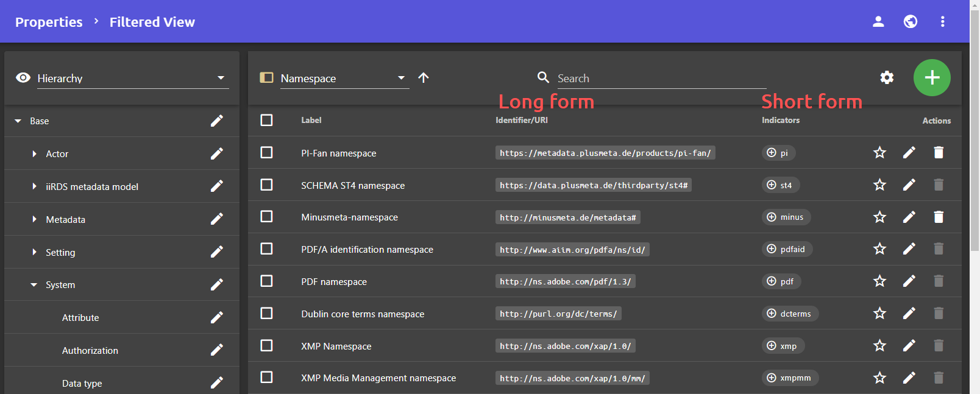Edit the Metadata hierarchy node
980x394 pixels.
tap(216, 219)
